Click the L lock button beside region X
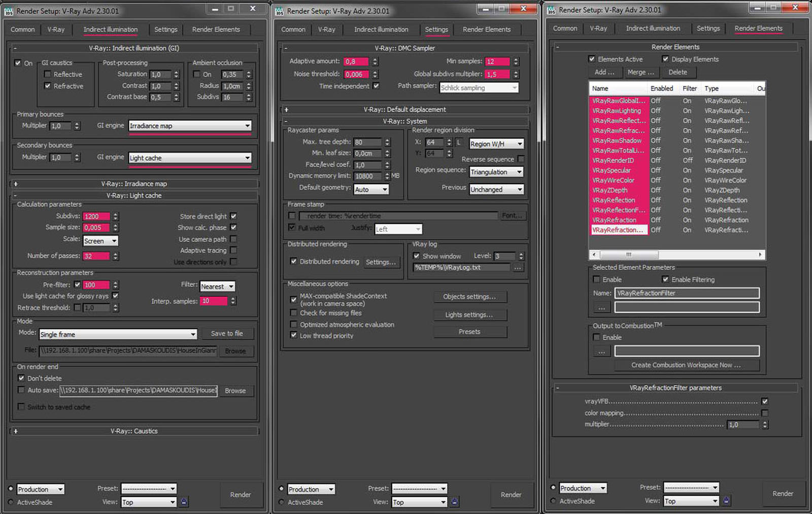 pyautogui.click(x=459, y=143)
